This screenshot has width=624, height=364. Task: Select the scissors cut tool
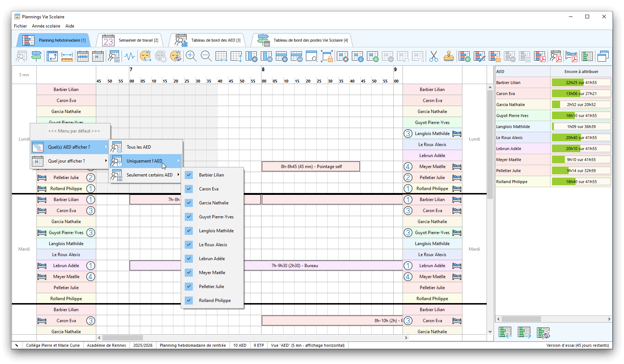[x=433, y=56]
